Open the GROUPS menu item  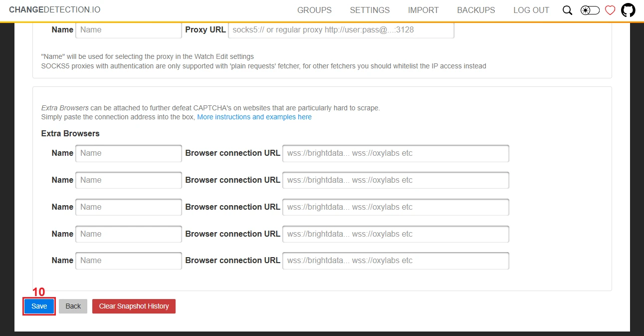click(x=314, y=10)
